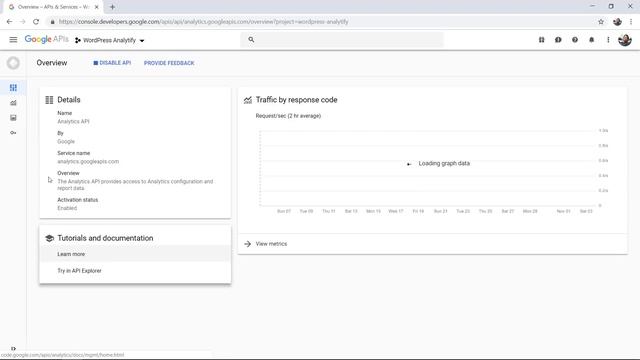Open the WordPress Analytify project selector
Screen dimensions: 640x360
(x=110, y=40)
